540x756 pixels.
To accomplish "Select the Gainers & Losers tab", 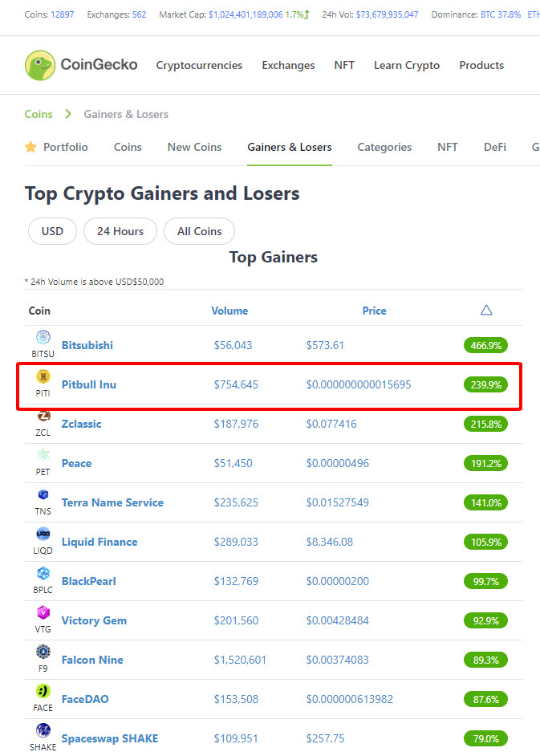I will (x=290, y=147).
